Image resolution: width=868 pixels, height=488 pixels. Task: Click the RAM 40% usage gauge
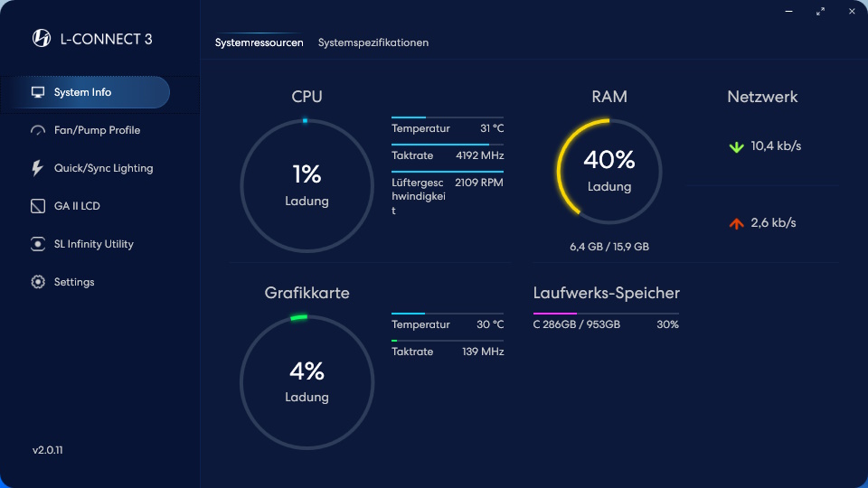pyautogui.click(x=609, y=172)
